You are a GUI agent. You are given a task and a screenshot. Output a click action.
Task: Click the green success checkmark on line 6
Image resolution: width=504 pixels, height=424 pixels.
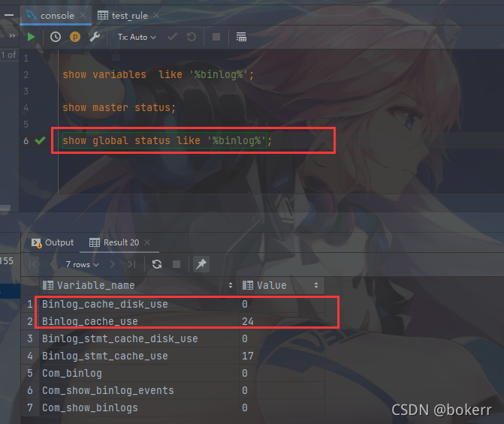click(x=40, y=140)
